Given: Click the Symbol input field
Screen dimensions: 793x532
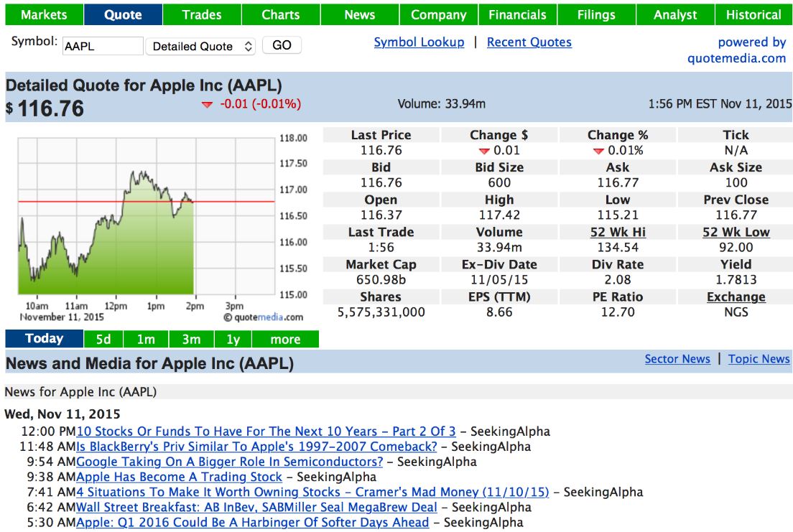Looking at the screenshot, I should [x=103, y=46].
